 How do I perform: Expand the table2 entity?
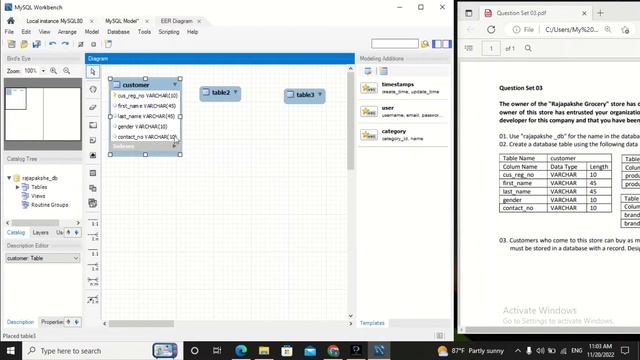click(236, 92)
